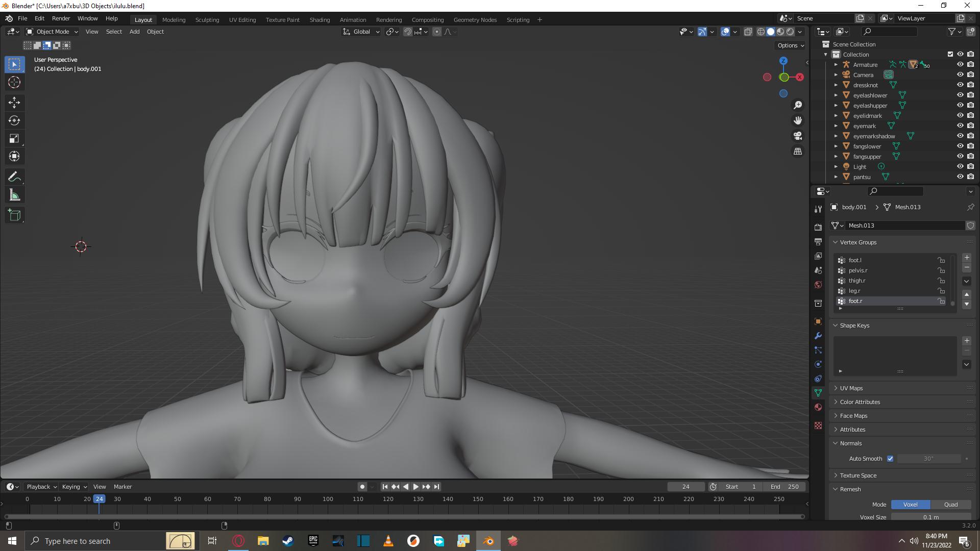Select the Annotate tool
Image resolution: width=980 pixels, height=551 pixels.
(14, 177)
